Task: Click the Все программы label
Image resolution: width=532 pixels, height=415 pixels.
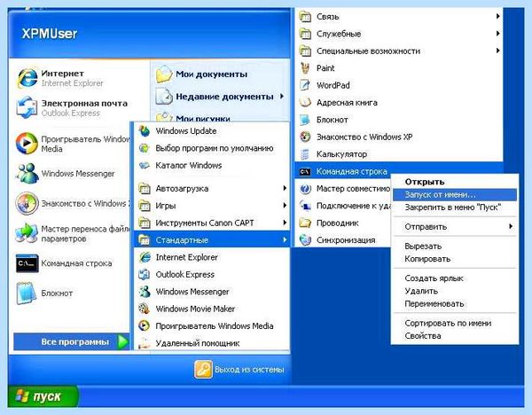Action: point(75,342)
